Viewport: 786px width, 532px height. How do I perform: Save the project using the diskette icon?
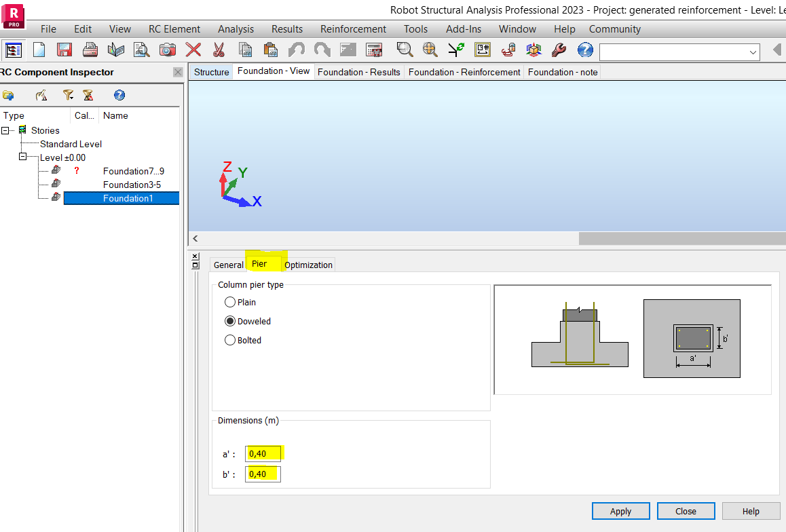click(63, 49)
